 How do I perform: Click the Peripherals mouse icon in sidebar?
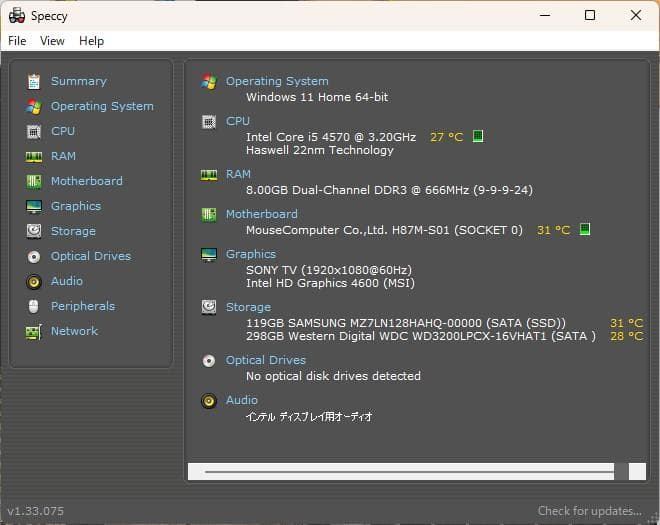pyautogui.click(x=34, y=306)
